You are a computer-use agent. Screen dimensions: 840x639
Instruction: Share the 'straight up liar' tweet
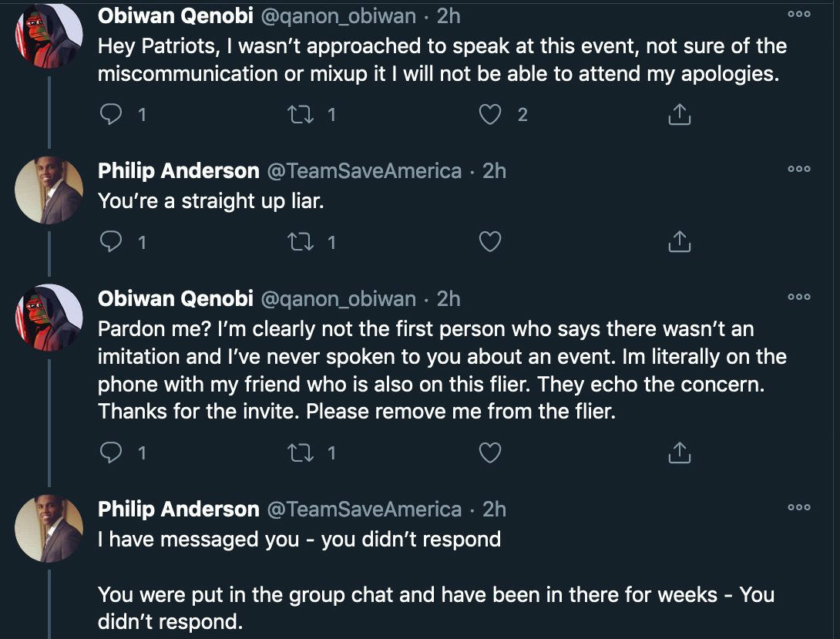click(679, 242)
